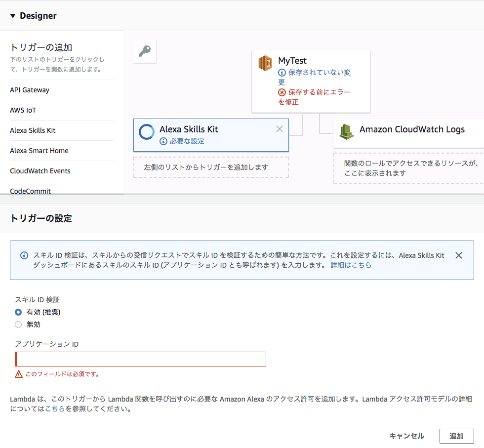Click the MyTest Lambda function icon
The width and height of the screenshot is (484, 448).
pos(265,63)
